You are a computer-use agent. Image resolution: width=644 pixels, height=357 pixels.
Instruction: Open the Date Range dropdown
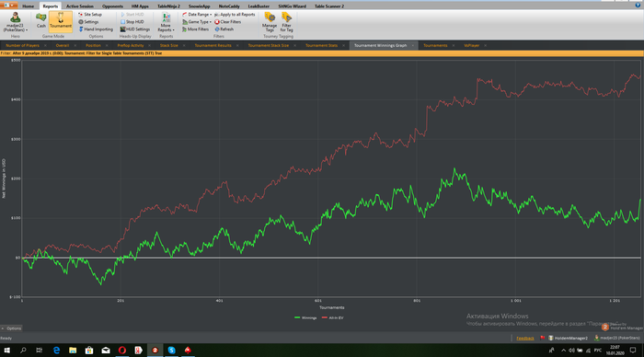click(x=197, y=15)
